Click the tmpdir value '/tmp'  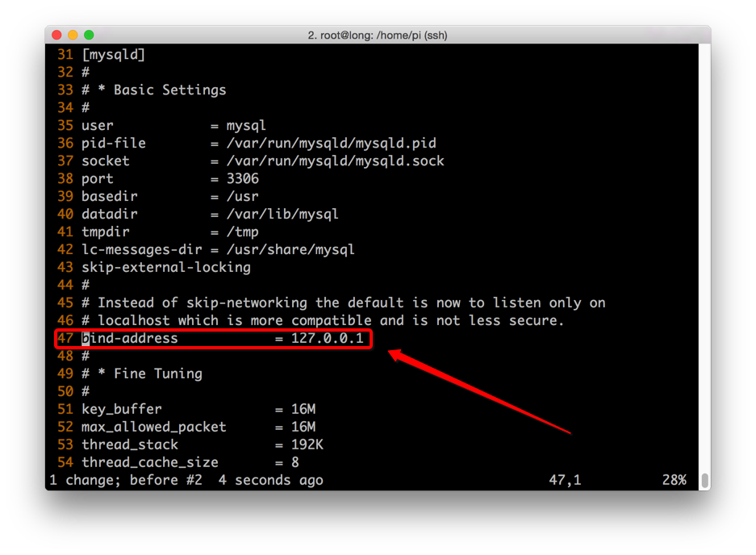tap(243, 232)
